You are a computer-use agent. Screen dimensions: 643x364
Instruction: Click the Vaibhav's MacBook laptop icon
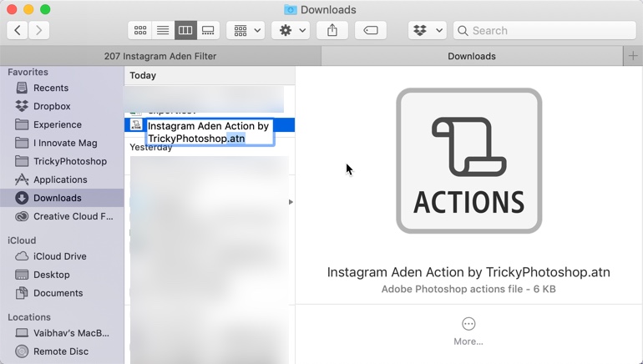coord(22,333)
